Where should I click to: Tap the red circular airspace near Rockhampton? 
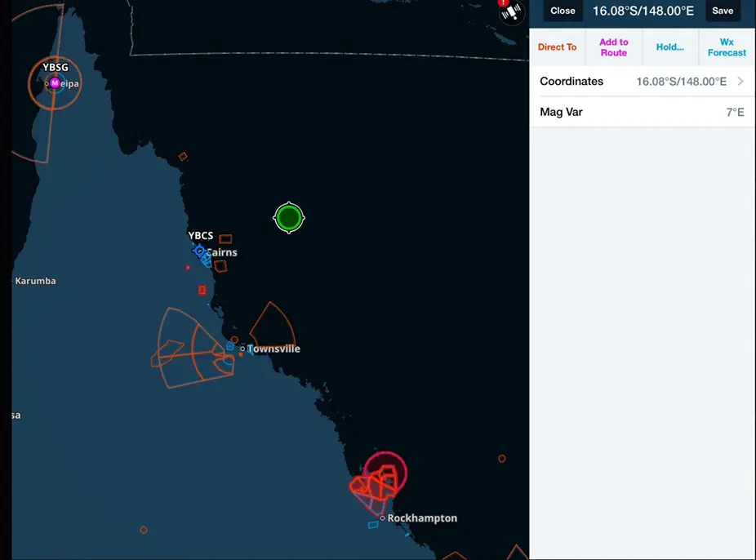pyautogui.click(x=385, y=472)
